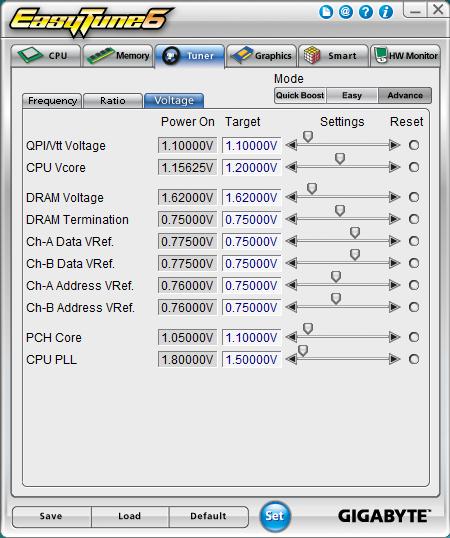Image resolution: width=450 pixels, height=538 pixels.
Task: Select reset radio for PCH Core
Action: (414, 337)
